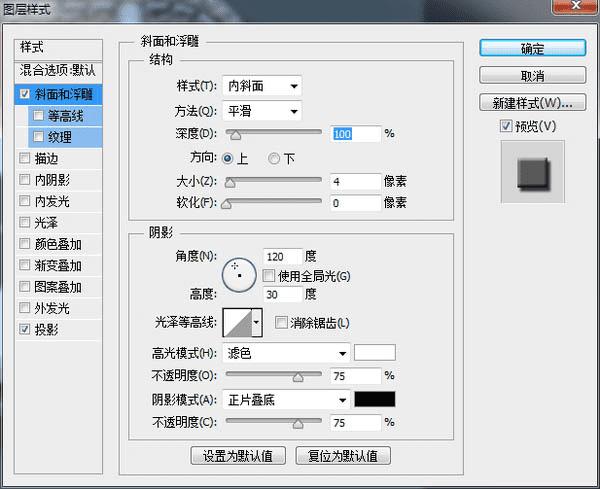Screen dimensions: 600x489
Task: Click the 大小 slider handle
Action: 230,183
